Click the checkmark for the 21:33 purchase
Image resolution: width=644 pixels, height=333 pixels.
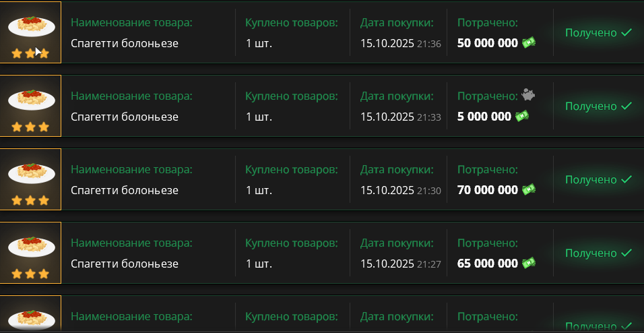tap(626, 106)
